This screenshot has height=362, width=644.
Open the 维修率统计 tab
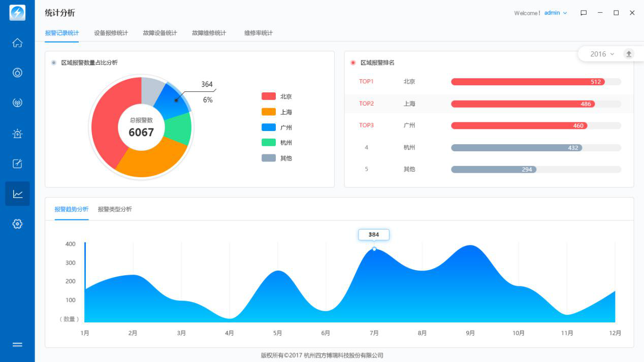click(258, 33)
